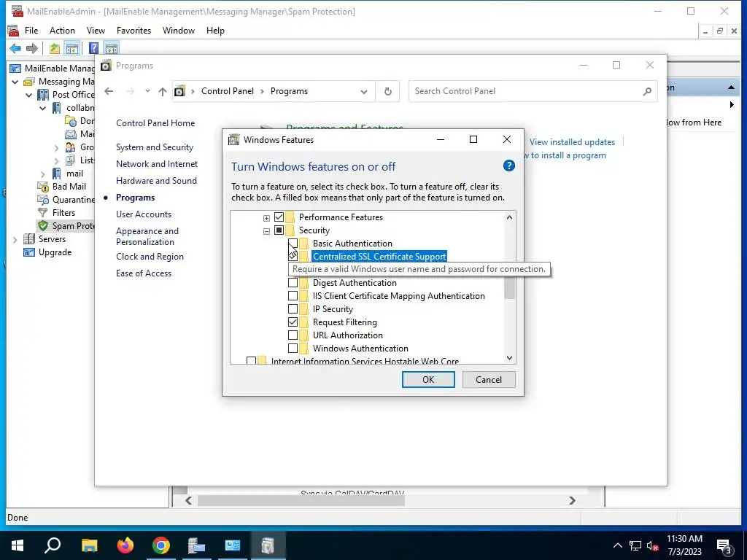Click the horizontal scrollbar in MailEnable pane
Image resolution: width=747 pixels, height=560 pixels.
(301, 500)
